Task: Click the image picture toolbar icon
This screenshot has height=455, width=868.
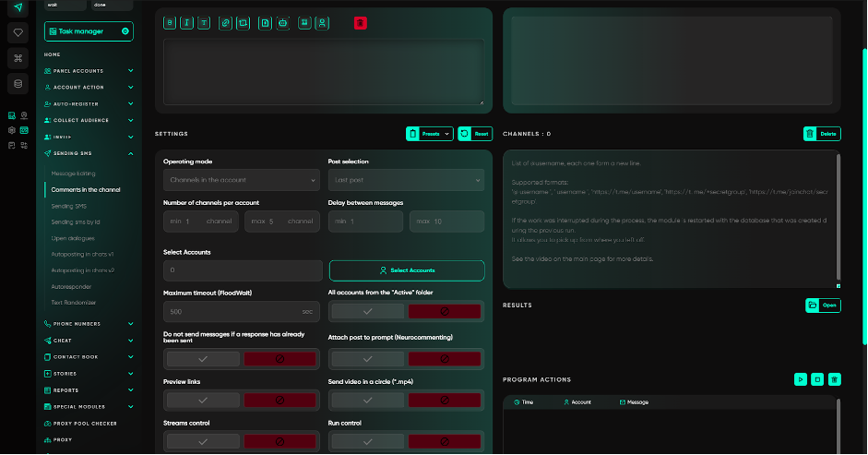Action: (304, 23)
